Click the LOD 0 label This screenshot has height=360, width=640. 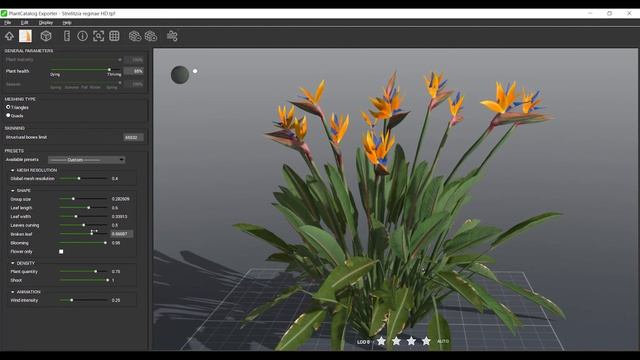tap(363, 342)
